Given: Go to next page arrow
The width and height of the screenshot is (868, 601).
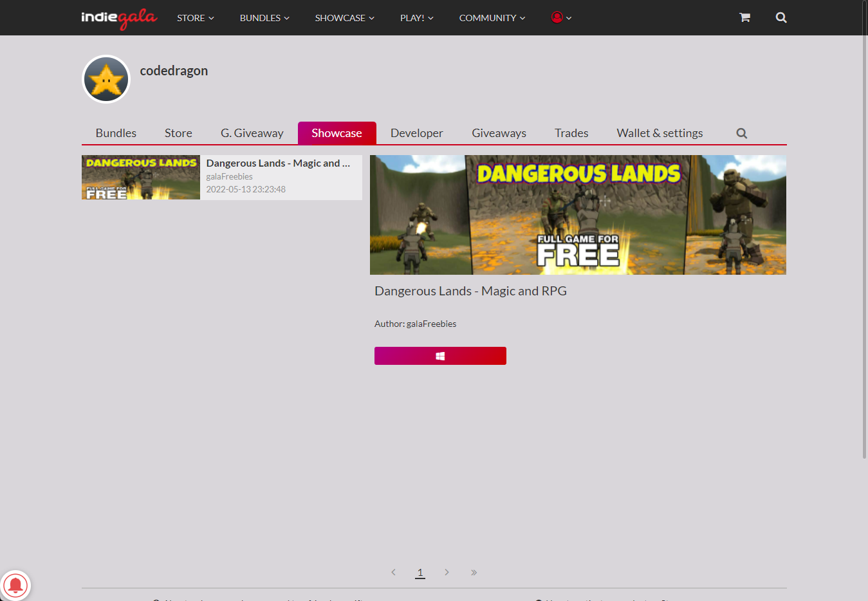Looking at the screenshot, I should point(447,572).
